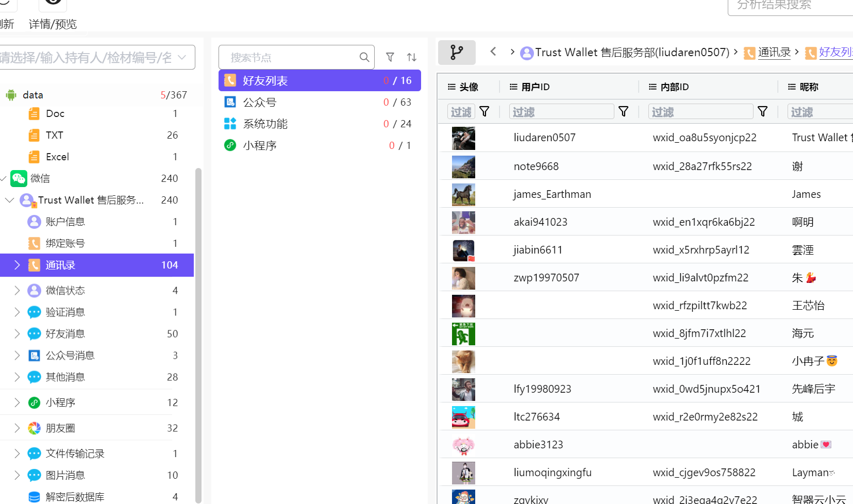Select the 系统功能 node in node list
Image resolution: width=853 pixels, height=504 pixels.
click(x=320, y=124)
